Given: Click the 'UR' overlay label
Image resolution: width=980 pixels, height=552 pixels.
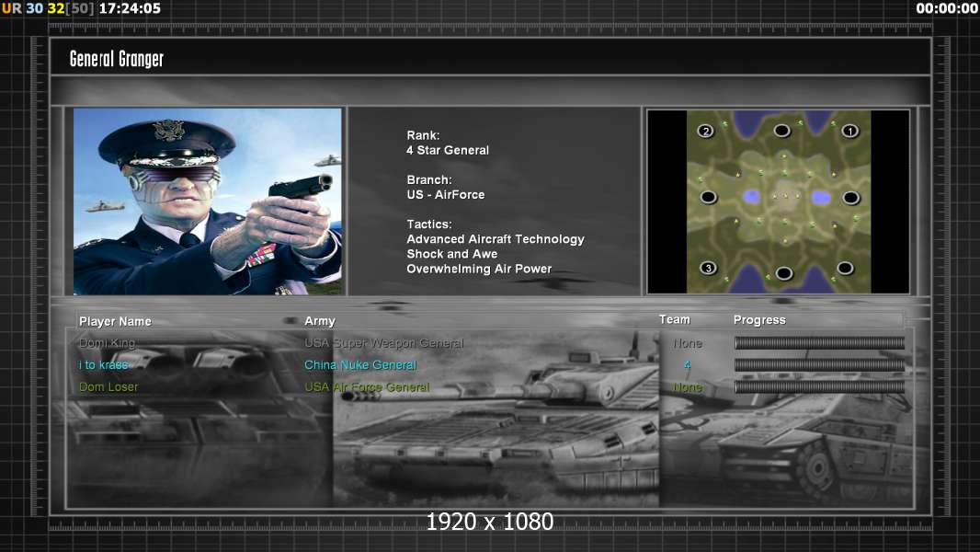Looking at the screenshot, I should [x=11, y=8].
